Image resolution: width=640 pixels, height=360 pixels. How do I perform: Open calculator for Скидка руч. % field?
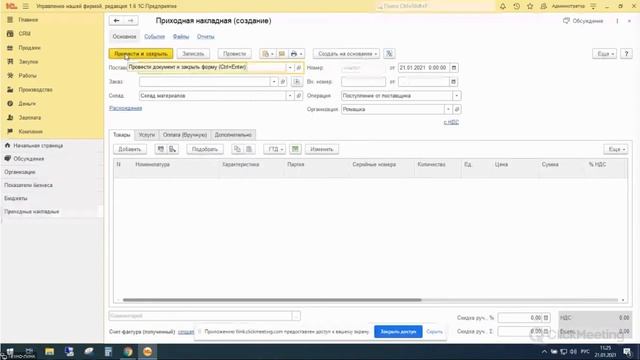(x=546, y=318)
